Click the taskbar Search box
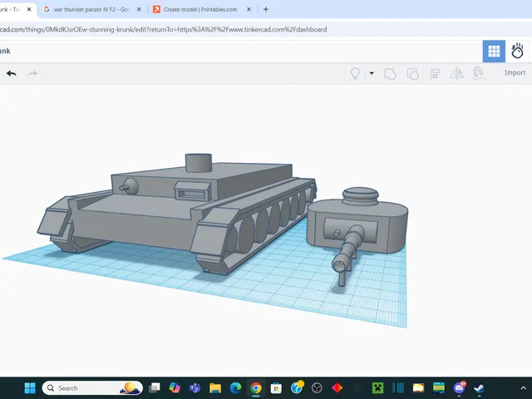 [92, 388]
